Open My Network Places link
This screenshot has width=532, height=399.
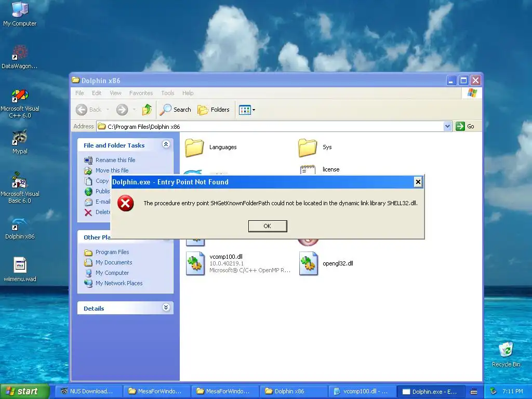click(x=119, y=283)
